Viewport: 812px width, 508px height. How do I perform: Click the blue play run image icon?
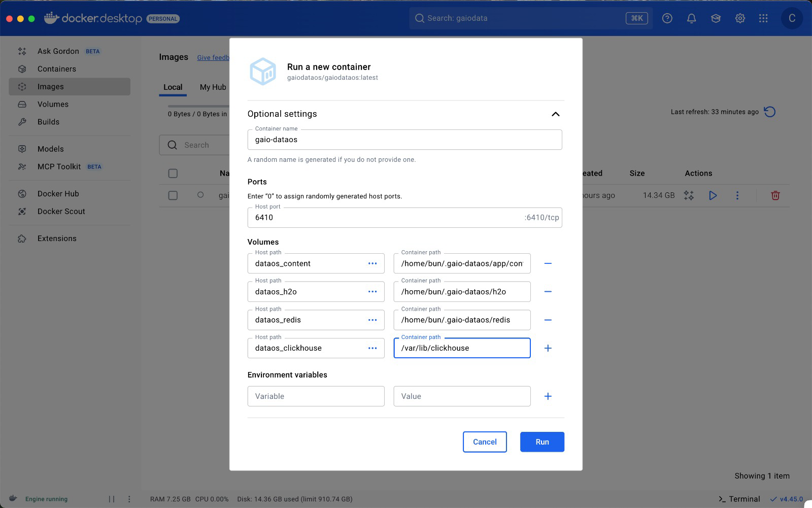pyautogui.click(x=713, y=195)
